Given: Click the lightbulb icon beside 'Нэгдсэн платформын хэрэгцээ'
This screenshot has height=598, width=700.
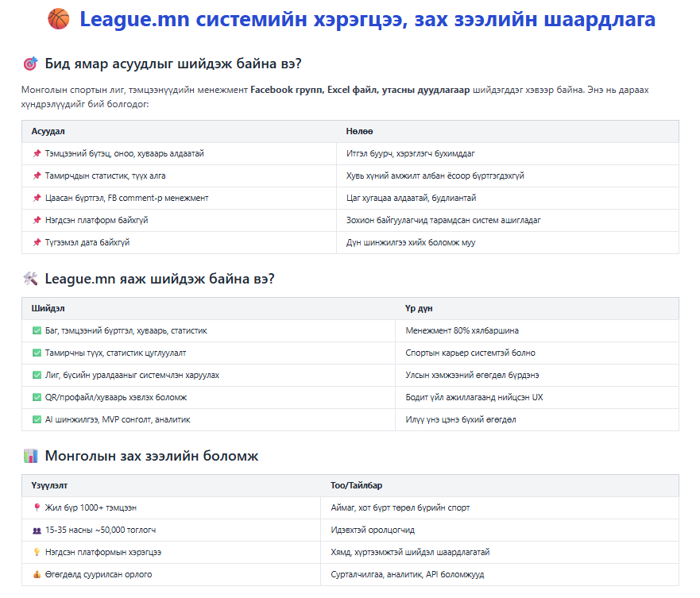Looking at the screenshot, I should click(x=37, y=552).
